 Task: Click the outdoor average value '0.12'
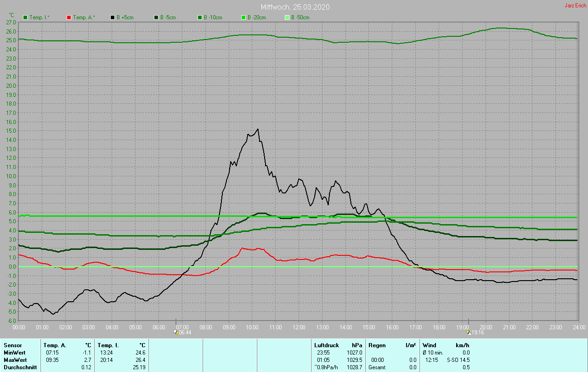click(86, 367)
